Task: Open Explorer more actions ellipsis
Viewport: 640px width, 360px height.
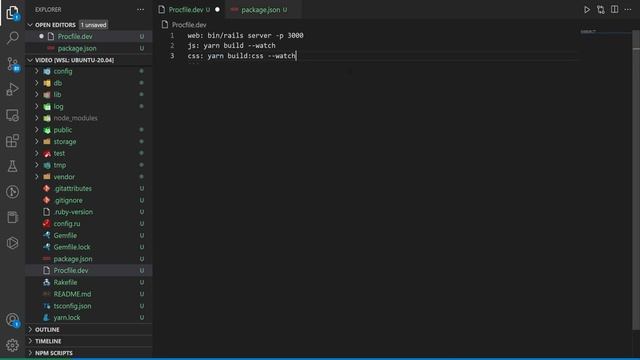Action: point(140,9)
